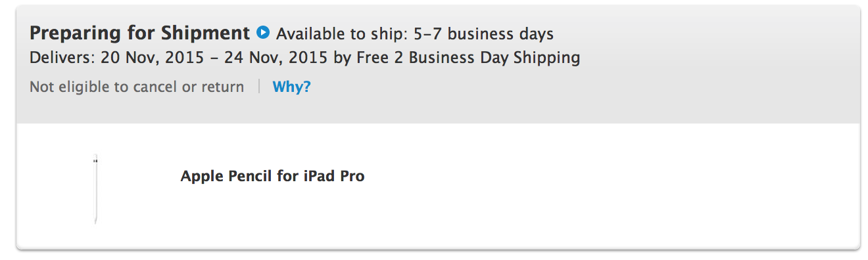Click the "5-7 business days" estimate text
The width and height of the screenshot is (868, 260).
483,33
